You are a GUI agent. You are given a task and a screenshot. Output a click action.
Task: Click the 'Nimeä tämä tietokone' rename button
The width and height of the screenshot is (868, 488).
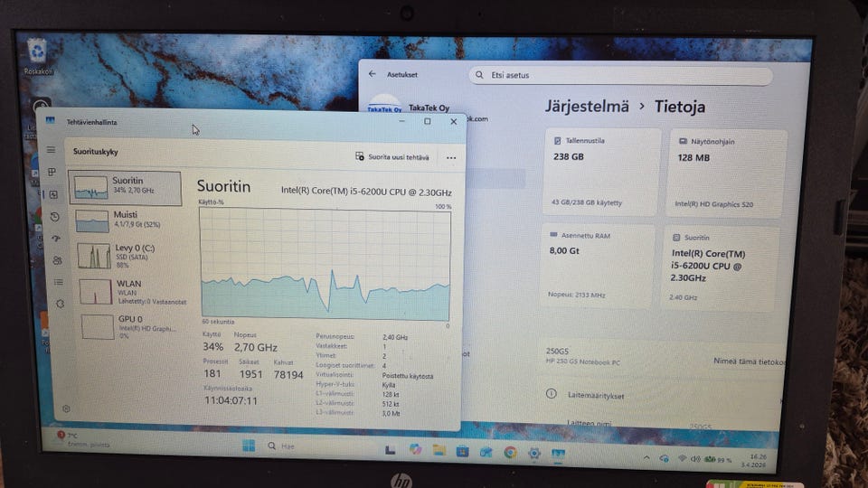coord(749,361)
